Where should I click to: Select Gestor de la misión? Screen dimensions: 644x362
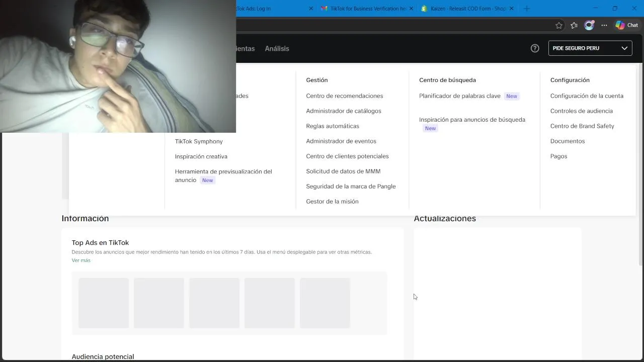pyautogui.click(x=332, y=201)
